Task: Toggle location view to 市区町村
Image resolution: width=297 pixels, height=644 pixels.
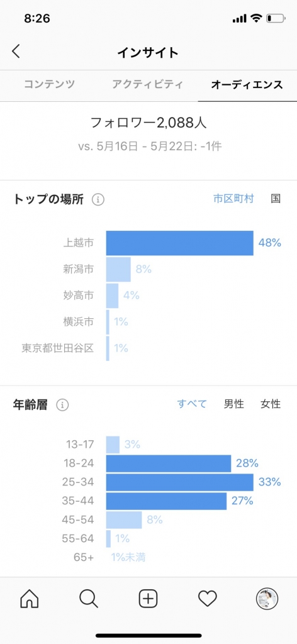Action: click(x=233, y=199)
